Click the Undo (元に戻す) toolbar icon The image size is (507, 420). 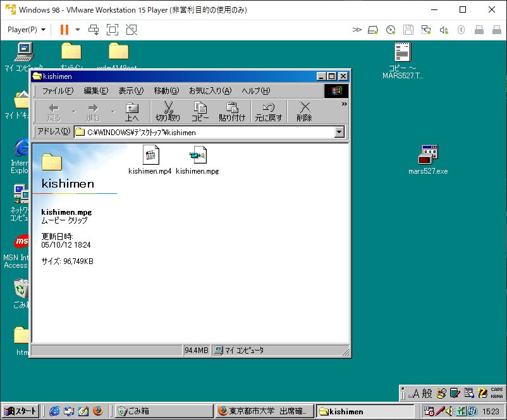point(269,111)
